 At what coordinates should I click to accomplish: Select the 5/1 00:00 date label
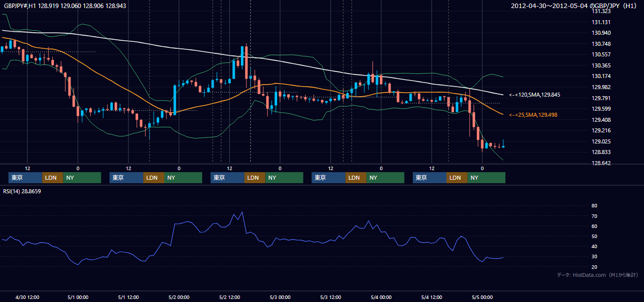[78, 297]
